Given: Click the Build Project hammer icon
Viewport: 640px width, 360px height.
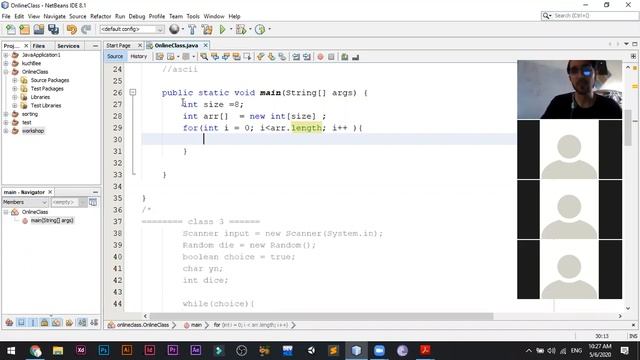Looking at the screenshot, I should 192,29.
